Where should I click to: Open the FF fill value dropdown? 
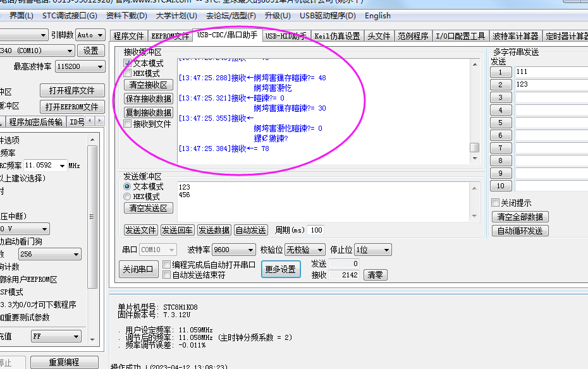point(56,336)
